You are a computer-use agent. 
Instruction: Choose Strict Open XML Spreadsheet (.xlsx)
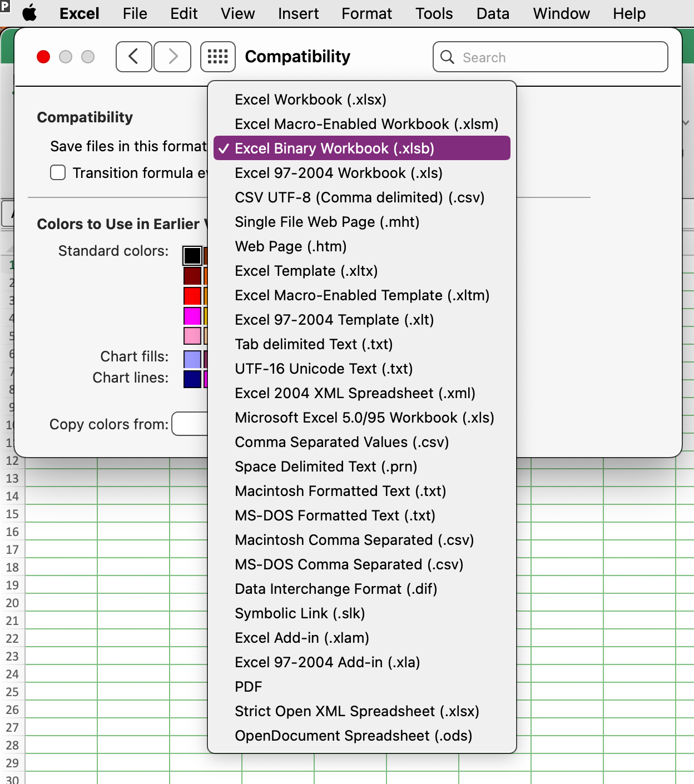(362, 711)
